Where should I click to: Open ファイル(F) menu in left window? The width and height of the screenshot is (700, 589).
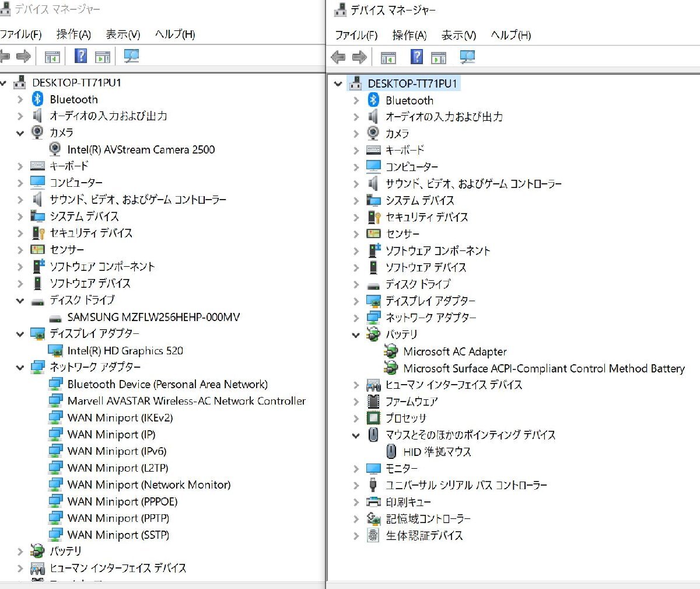[21, 34]
